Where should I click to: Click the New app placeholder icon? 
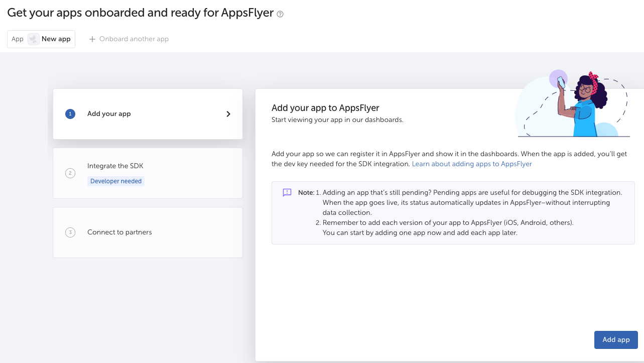pyautogui.click(x=34, y=39)
